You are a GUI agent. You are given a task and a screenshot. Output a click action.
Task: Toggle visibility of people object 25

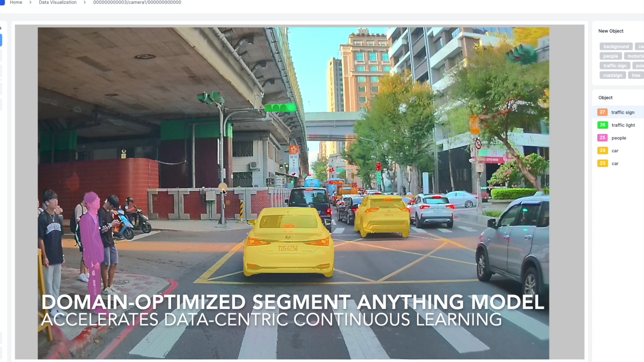click(602, 137)
